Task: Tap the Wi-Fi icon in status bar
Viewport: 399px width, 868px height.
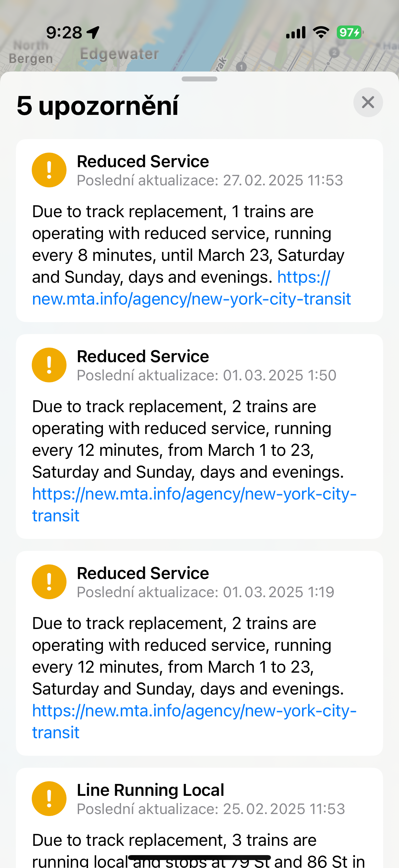Action: [x=321, y=32]
